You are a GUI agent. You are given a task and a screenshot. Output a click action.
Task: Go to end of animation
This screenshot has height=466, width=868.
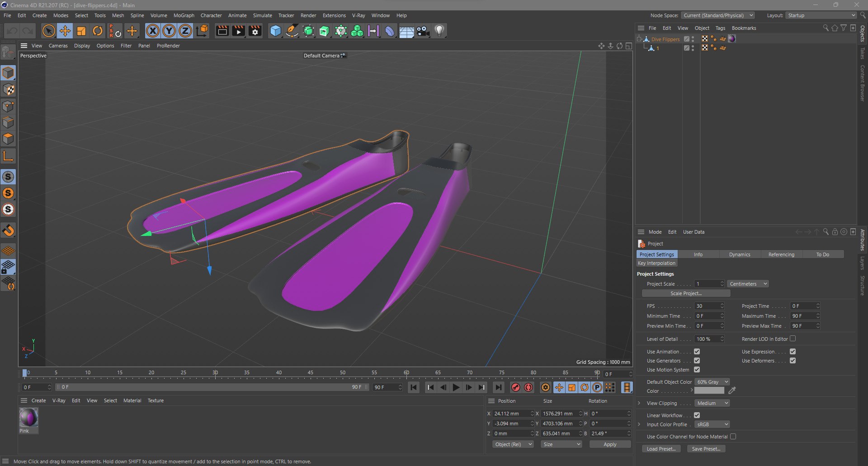[x=498, y=387]
